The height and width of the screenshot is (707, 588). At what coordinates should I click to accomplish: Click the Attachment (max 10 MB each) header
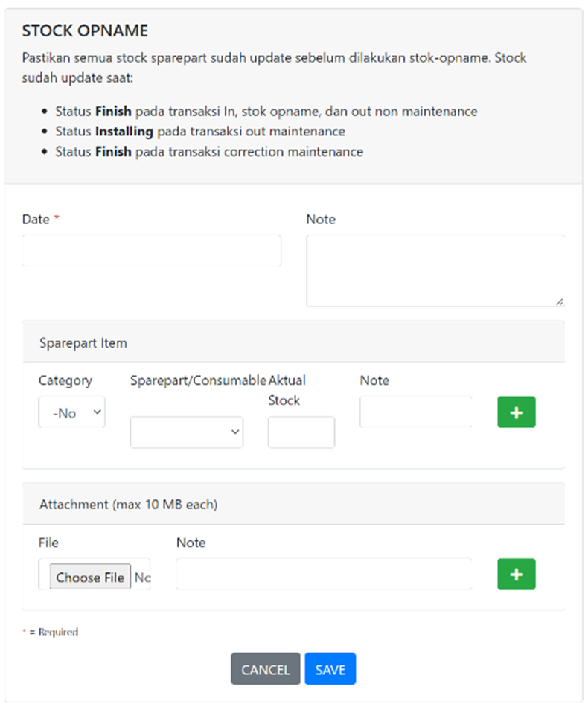pyautogui.click(x=128, y=505)
